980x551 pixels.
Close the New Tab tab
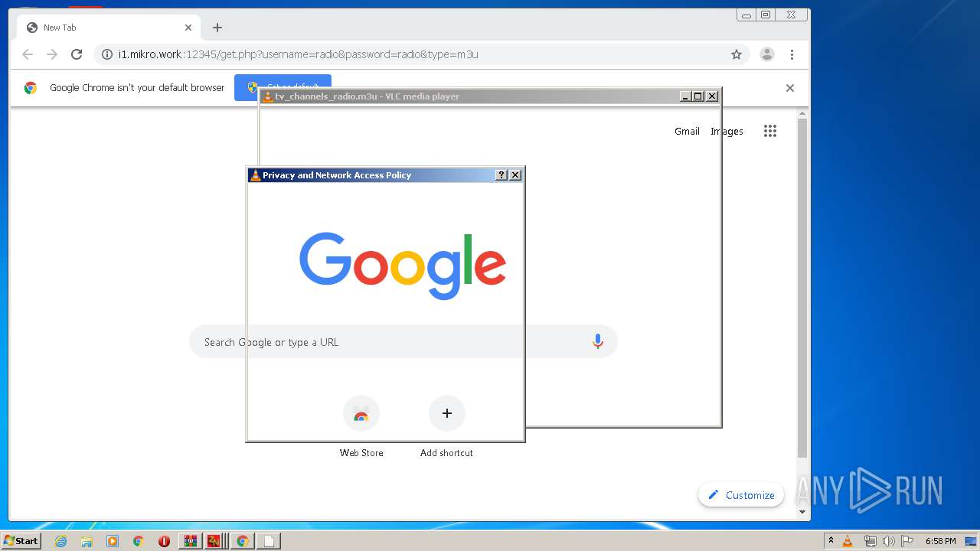(x=188, y=28)
